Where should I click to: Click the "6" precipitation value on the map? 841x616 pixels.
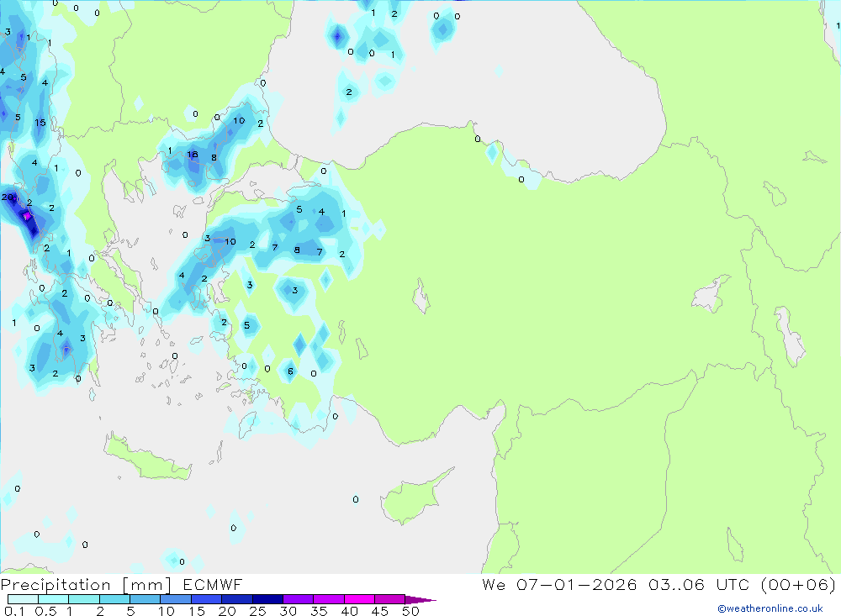(x=290, y=371)
